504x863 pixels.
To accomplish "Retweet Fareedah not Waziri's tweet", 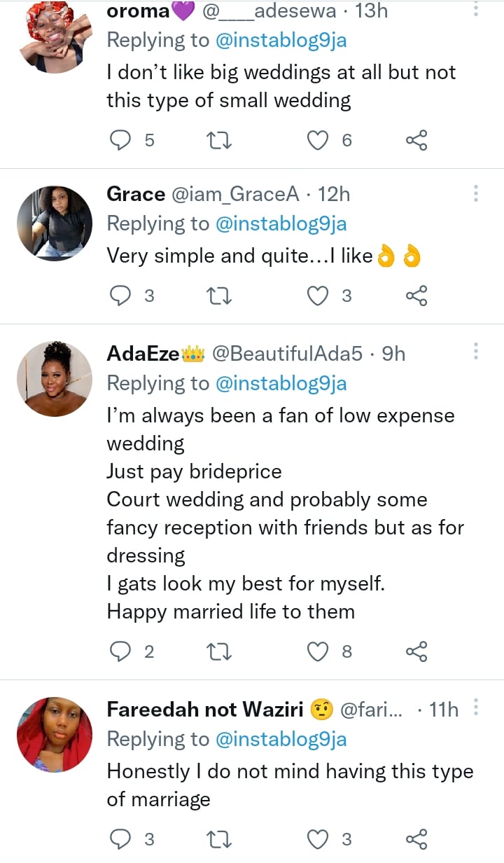I will coord(220,839).
